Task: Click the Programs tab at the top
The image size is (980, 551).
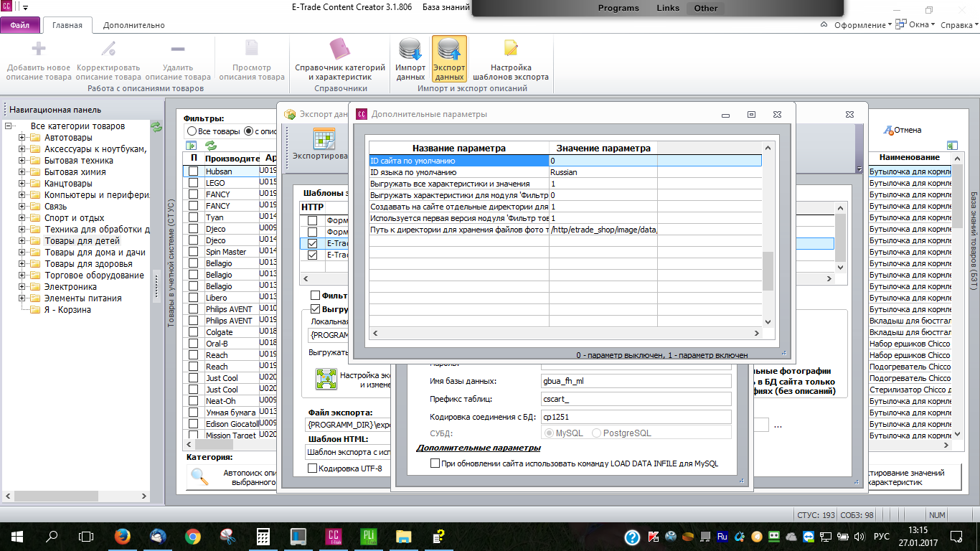Action: (x=618, y=9)
